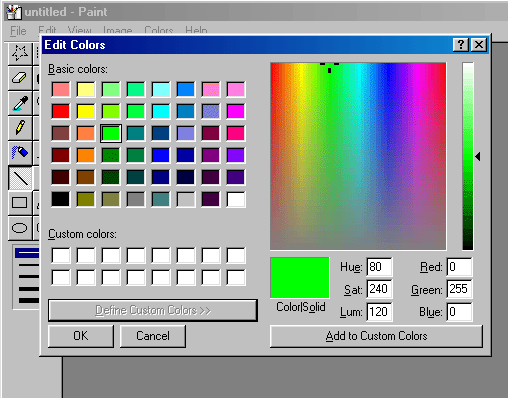The image size is (508, 398).
Task: Click the luminosity slider arrow
Action: [478, 156]
